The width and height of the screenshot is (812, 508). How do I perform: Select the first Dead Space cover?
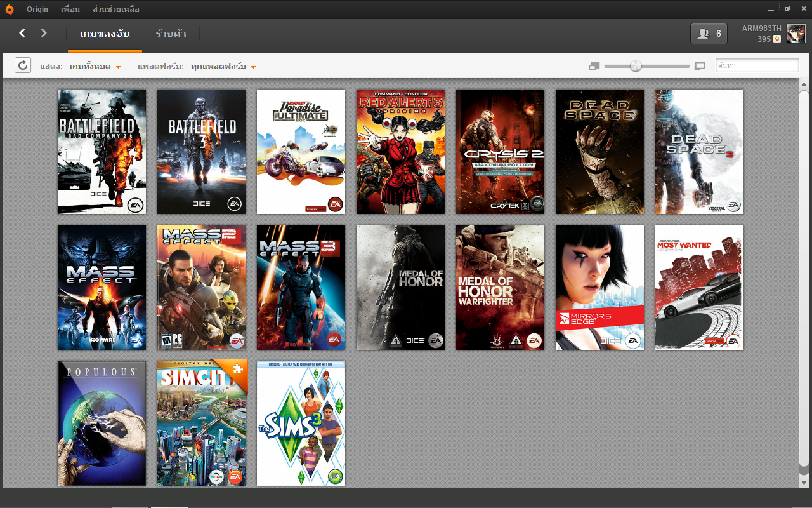(600, 152)
